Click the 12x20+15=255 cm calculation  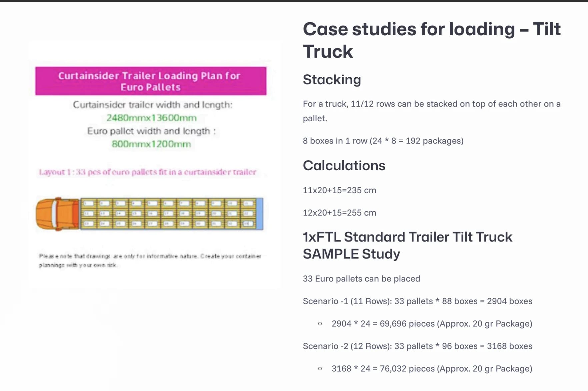click(x=339, y=213)
